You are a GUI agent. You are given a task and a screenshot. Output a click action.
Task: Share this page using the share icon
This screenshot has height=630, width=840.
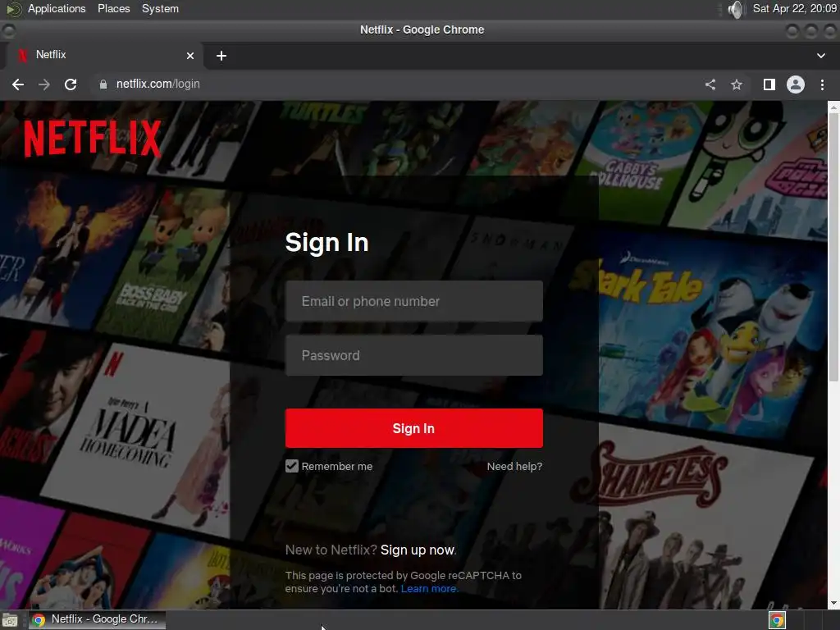point(710,84)
